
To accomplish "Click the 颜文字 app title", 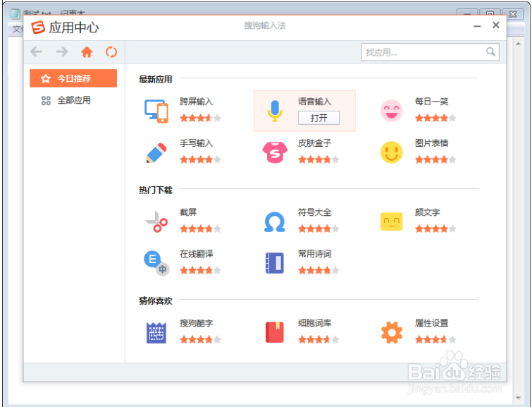I will (x=428, y=212).
